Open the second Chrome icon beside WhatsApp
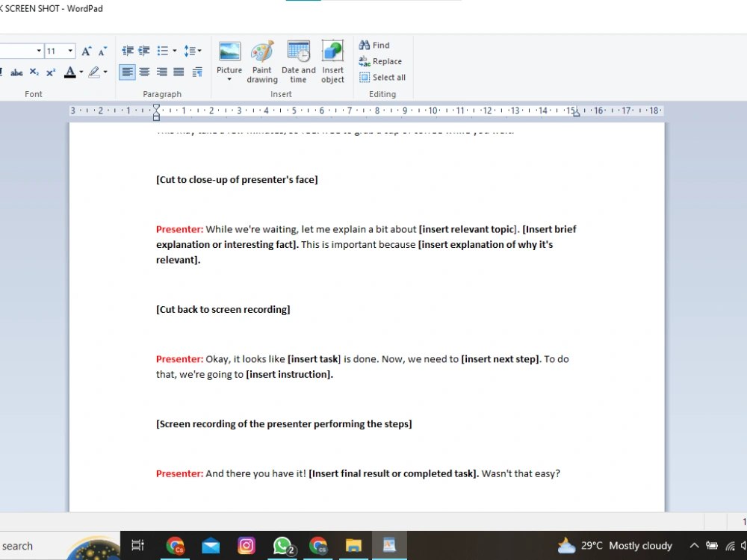This screenshot has height=560, width=747. pos(318,546)
